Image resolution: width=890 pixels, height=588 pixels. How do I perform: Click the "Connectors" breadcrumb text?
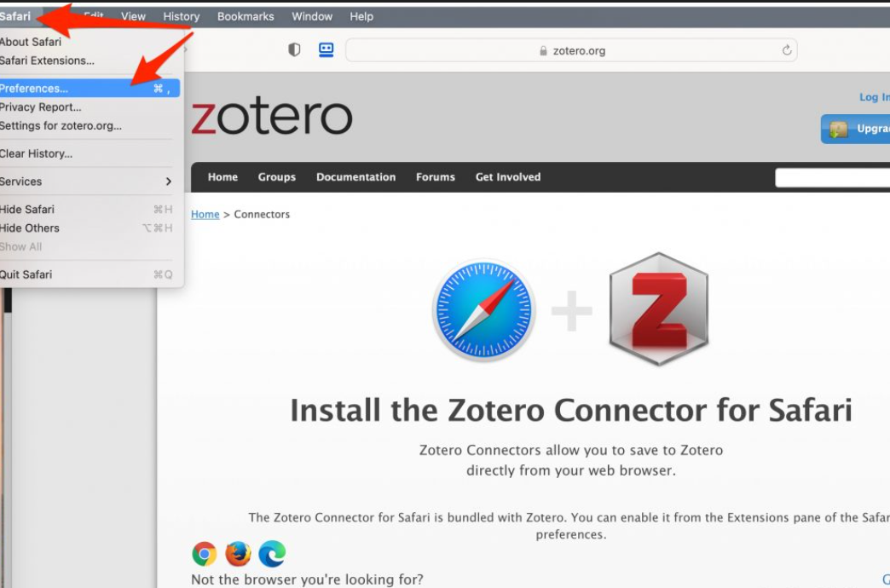[262, 215]
